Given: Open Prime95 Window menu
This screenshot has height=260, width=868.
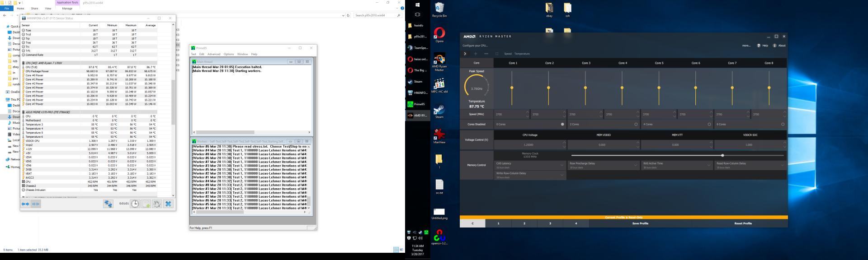Looking at the screenshot, I should pyautogui.click(x=243, y=54).
